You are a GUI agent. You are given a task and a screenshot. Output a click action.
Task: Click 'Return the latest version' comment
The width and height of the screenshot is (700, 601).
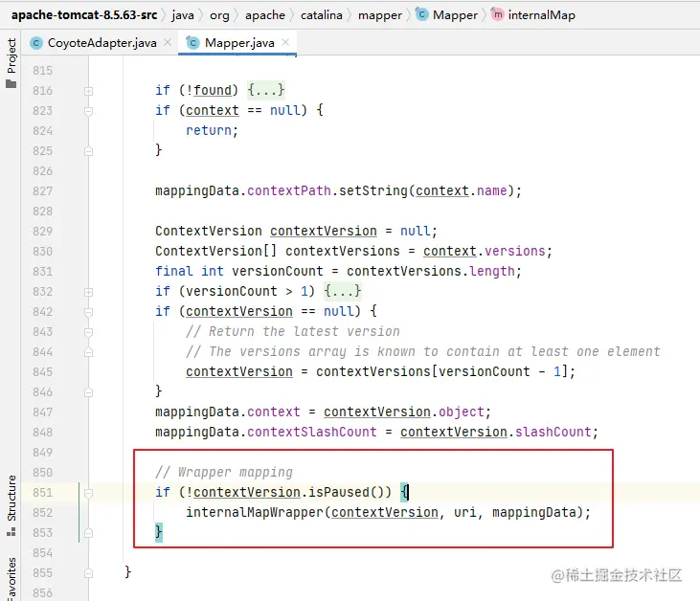pyautogui.click(x=293, y=331)
